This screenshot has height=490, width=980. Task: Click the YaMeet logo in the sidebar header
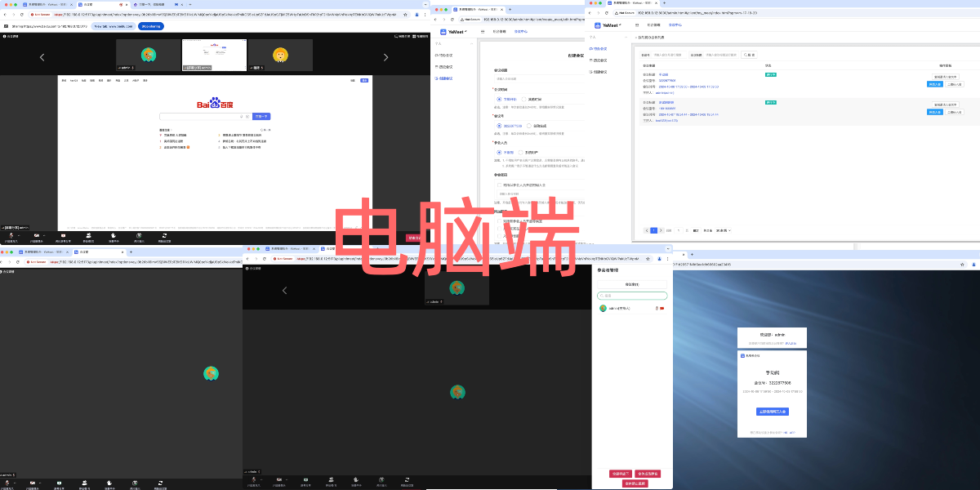(x=444, y=31)
